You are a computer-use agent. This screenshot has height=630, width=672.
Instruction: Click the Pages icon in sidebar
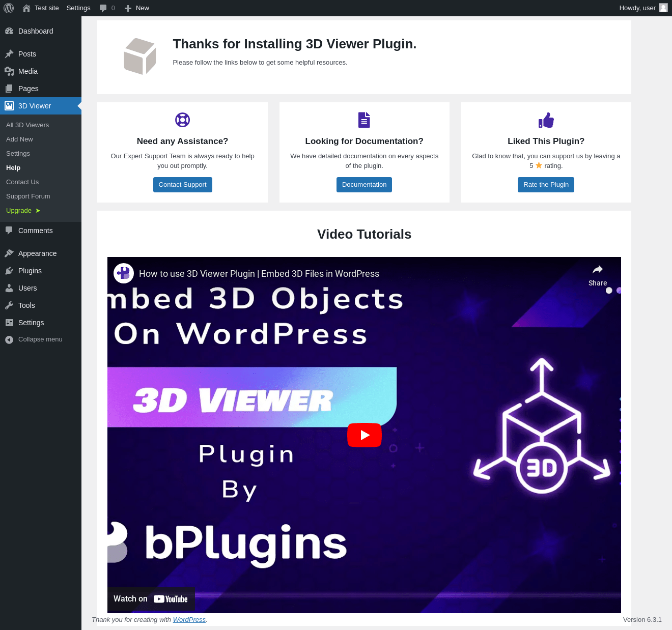[9, 89]
